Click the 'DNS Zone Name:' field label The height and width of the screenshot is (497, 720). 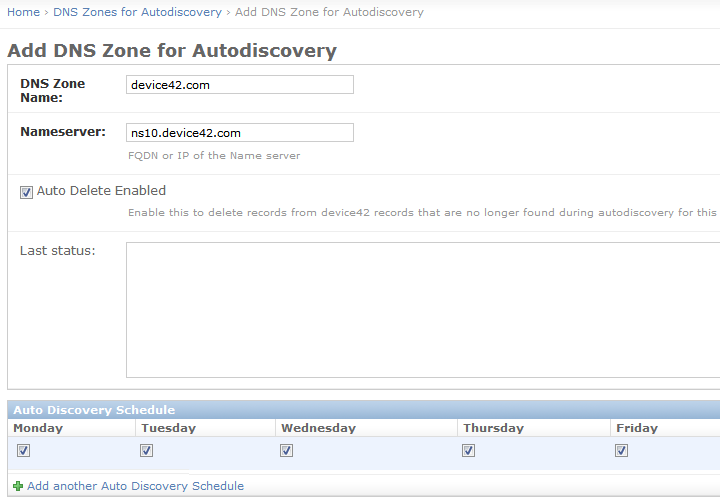click(x=52, y=90)
